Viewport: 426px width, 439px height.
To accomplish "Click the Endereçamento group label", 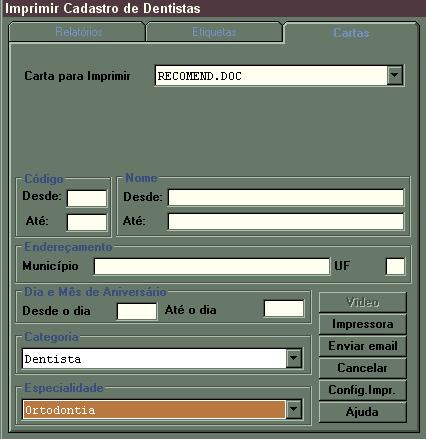I will (68, 247).
